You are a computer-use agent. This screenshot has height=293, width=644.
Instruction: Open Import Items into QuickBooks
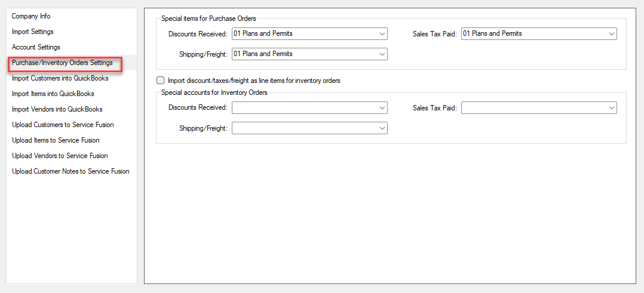click(53, 94)
